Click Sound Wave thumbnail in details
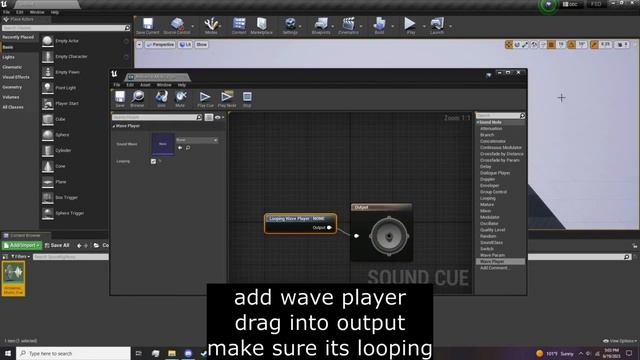The width and height of the screenshot is (640, 360). (163, 144)
